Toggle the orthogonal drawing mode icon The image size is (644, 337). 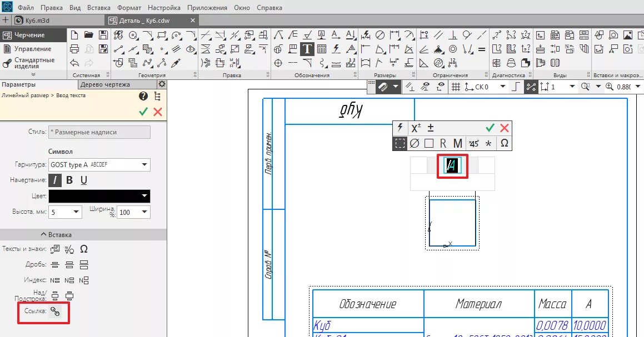pyautogui.click(x=516, y=87)
